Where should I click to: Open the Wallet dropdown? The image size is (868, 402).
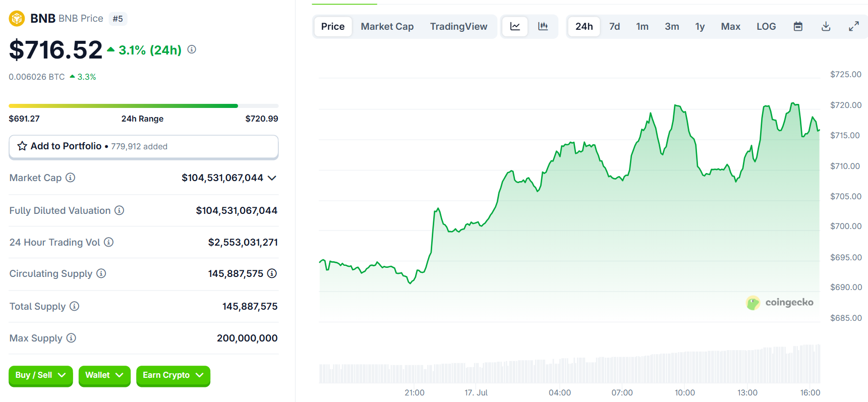point(104,375)
